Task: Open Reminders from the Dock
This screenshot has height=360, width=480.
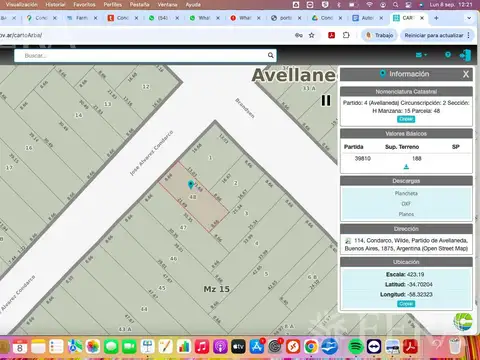Action: tap(56, 347)
